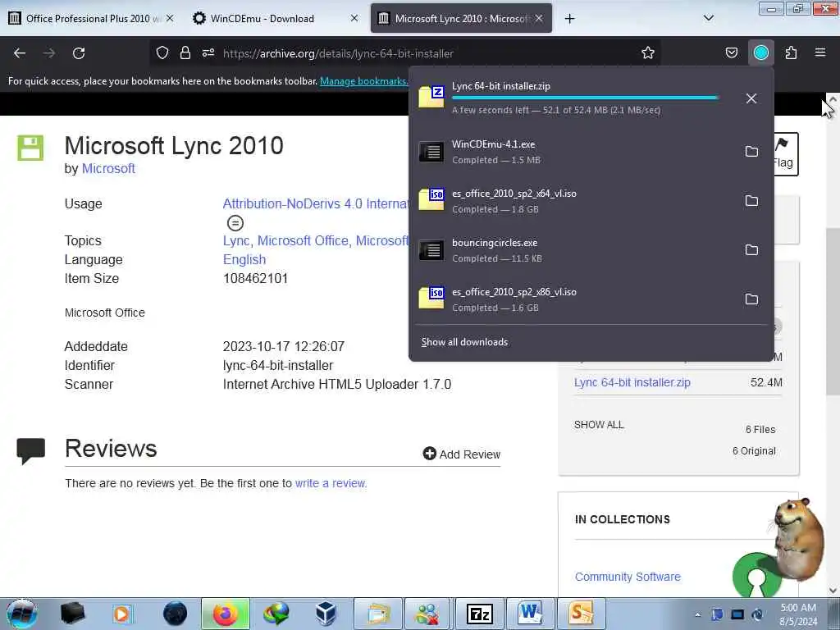Click the Flag item button
Image resolution: width=840 pixels, height=630 pixels.
785,153
